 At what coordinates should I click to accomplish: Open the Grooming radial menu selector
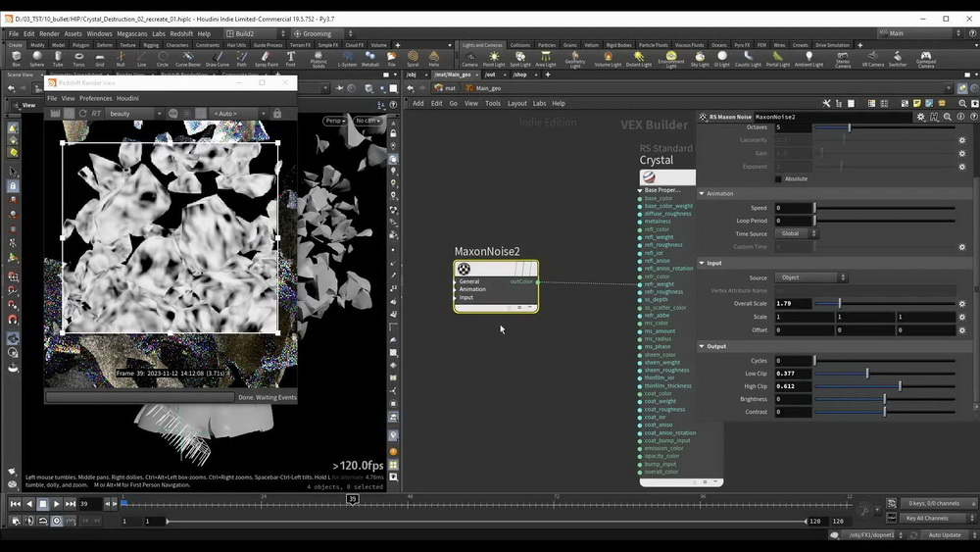coord(322,33)
